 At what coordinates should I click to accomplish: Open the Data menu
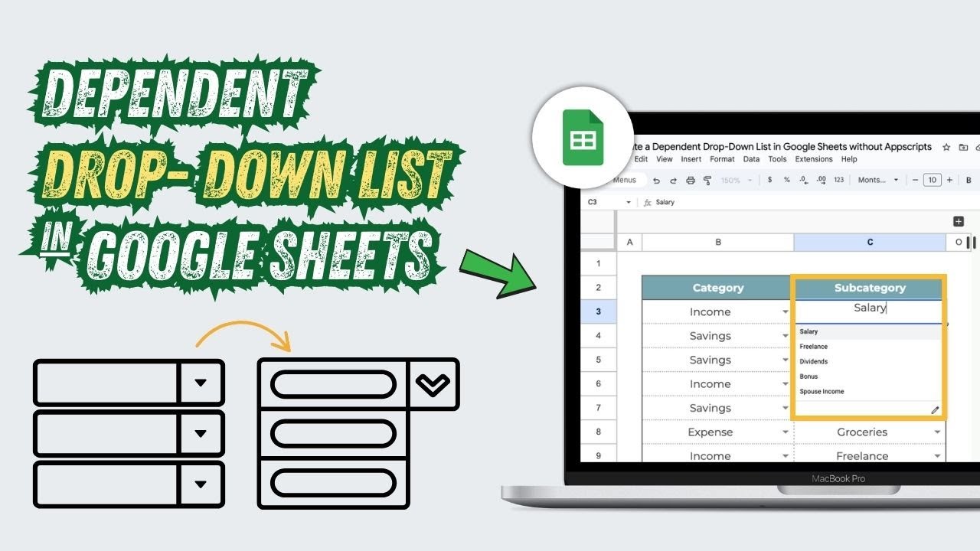pyautogui.click(x=751, y=159)
